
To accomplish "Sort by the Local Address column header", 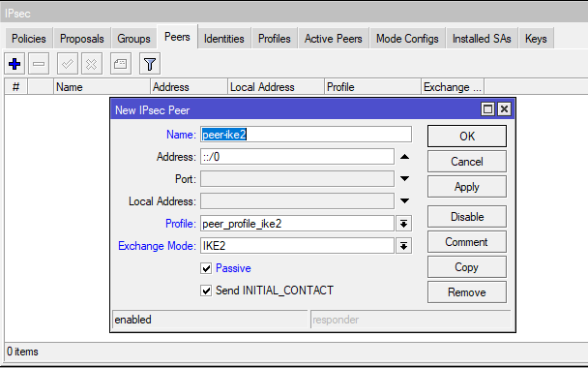I will 276,87.
